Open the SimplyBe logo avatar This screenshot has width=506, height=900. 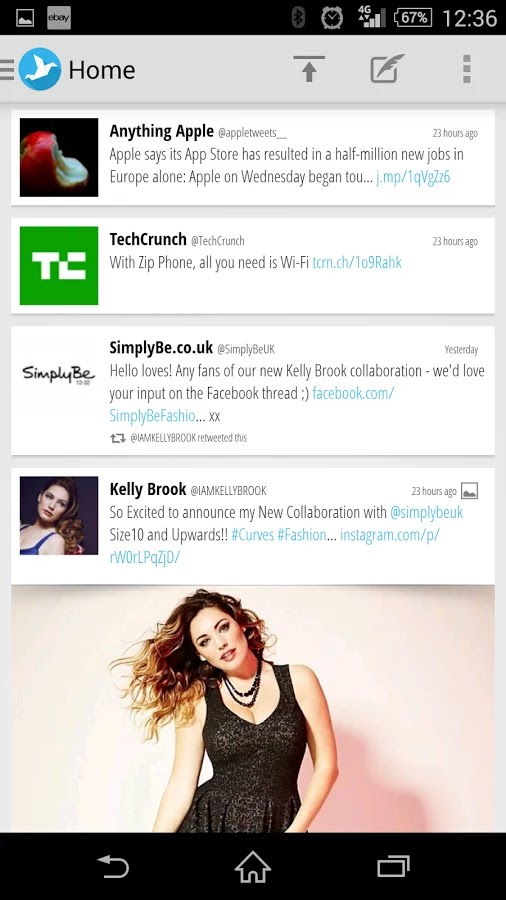click(59, 374)
